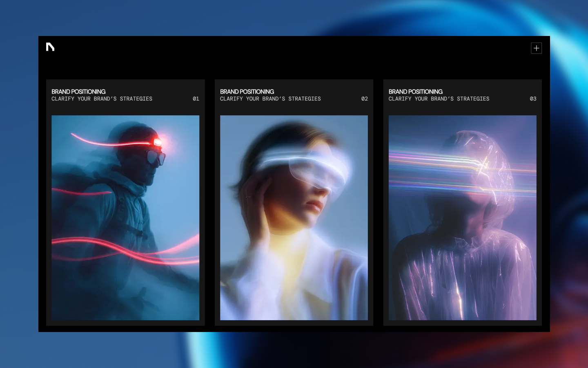Click the card number 03

533,99
